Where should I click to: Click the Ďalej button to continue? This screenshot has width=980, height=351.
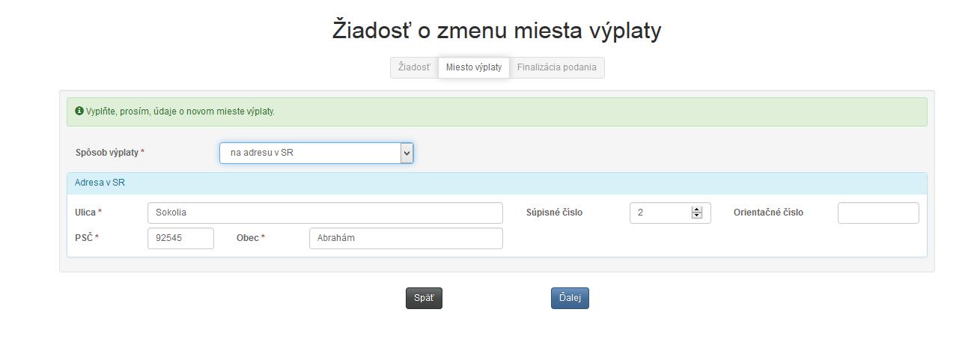(x=570, y=298)
